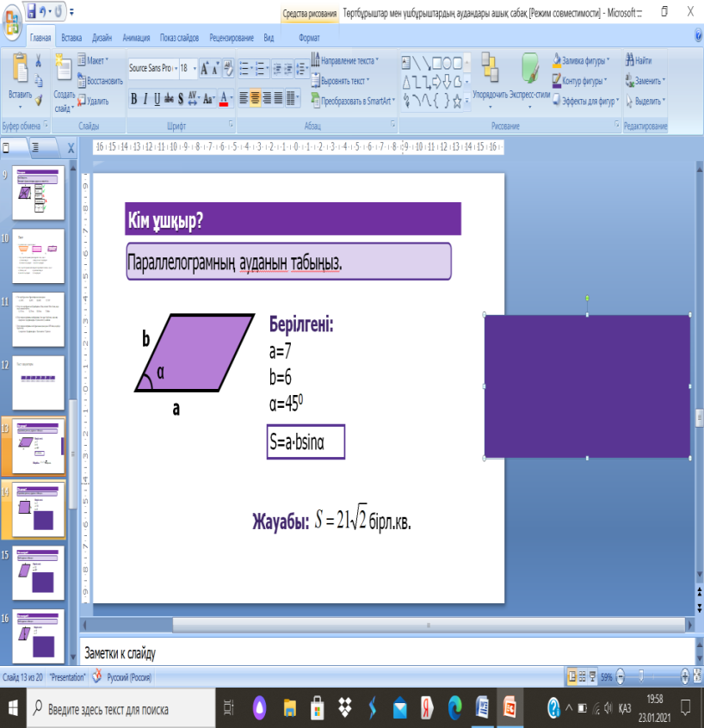
Task: Open the font size dropdown showing 18
Action: point(195,69)
